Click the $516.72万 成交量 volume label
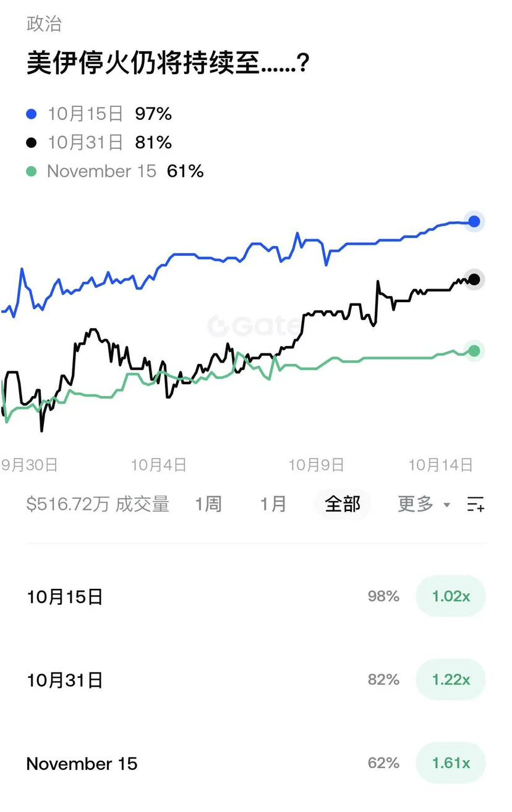Screen dimensions: 512x812 point(98,504)
